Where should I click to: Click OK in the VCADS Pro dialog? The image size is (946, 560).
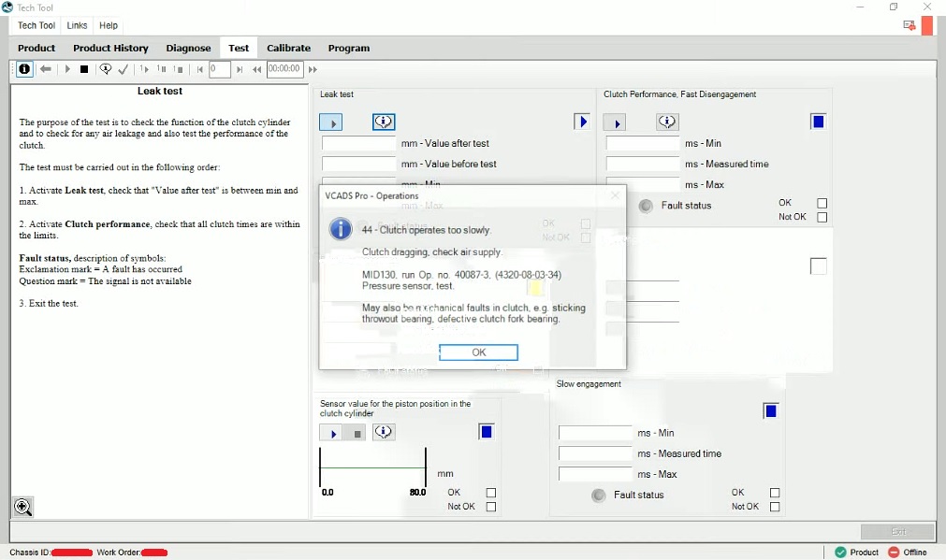[x=478, y=352]
